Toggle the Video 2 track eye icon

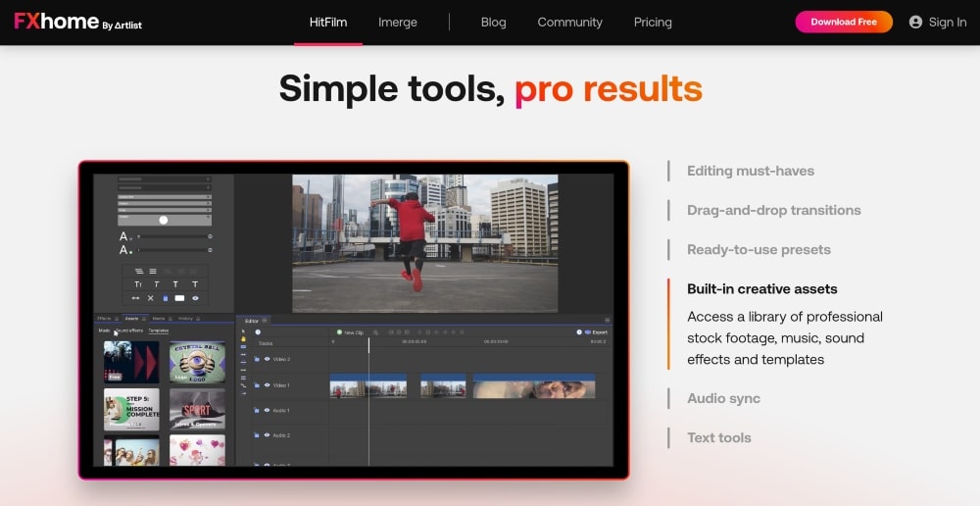[x=267, y=359]
